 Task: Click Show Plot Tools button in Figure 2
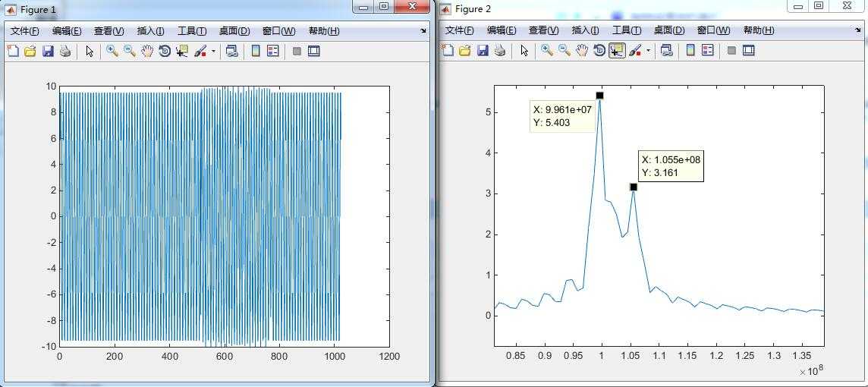coord(748,51)
